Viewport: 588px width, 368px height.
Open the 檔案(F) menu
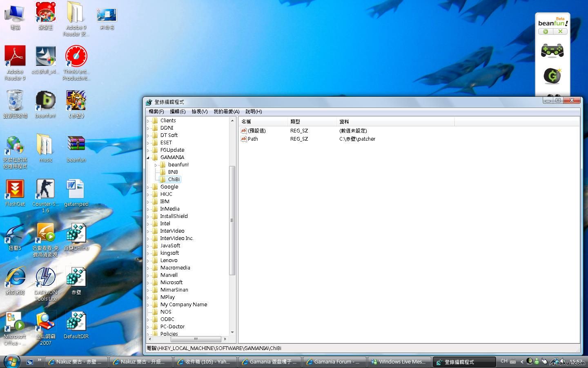[x=156, y=112]
